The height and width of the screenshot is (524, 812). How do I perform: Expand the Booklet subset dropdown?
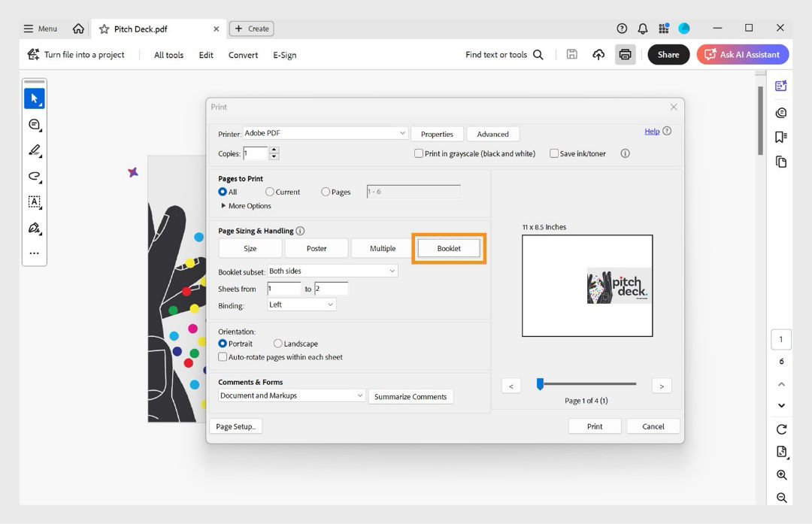click(333, 271)
